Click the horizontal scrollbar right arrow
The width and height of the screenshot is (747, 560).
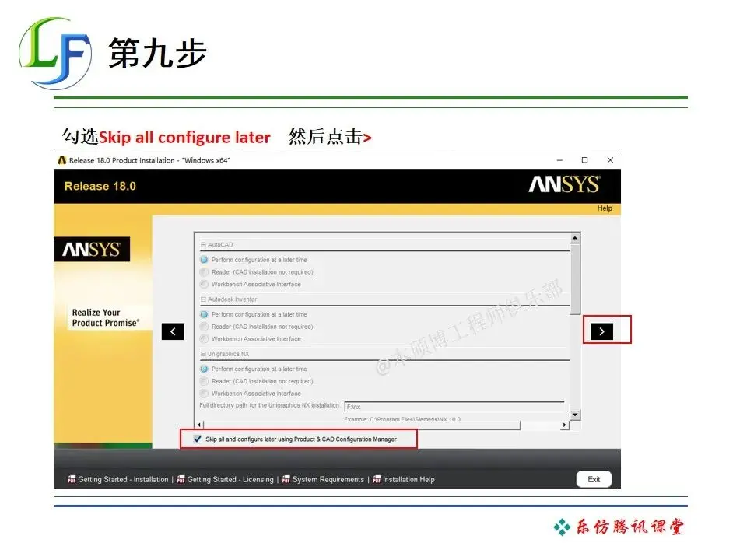565,425
